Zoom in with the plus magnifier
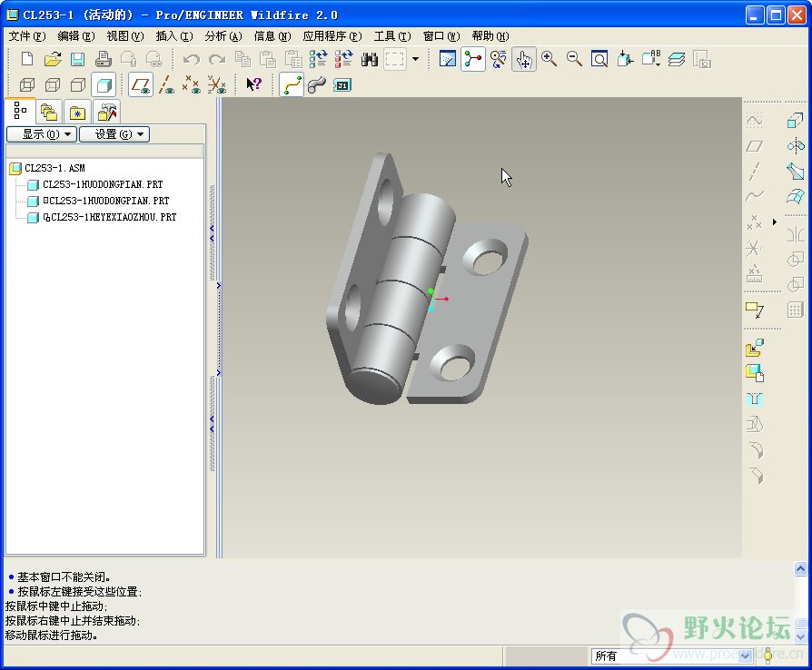The height and width of the screenshot is (670, 812). [549, 59]
